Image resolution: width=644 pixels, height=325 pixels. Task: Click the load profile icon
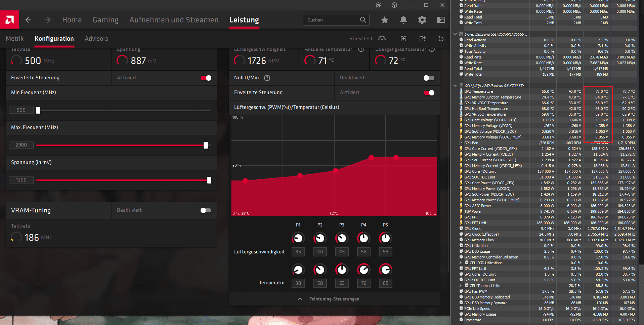(403, 39)
